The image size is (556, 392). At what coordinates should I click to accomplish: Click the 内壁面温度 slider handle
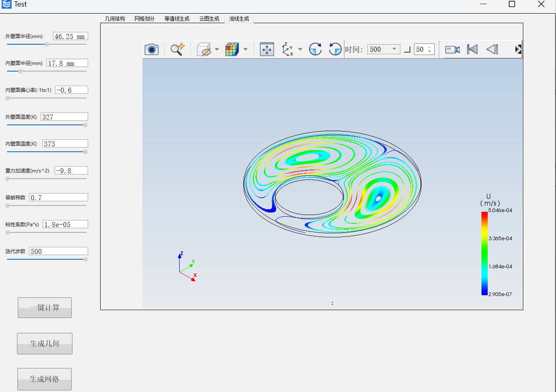pyautogui.click(x=85, y=152)
